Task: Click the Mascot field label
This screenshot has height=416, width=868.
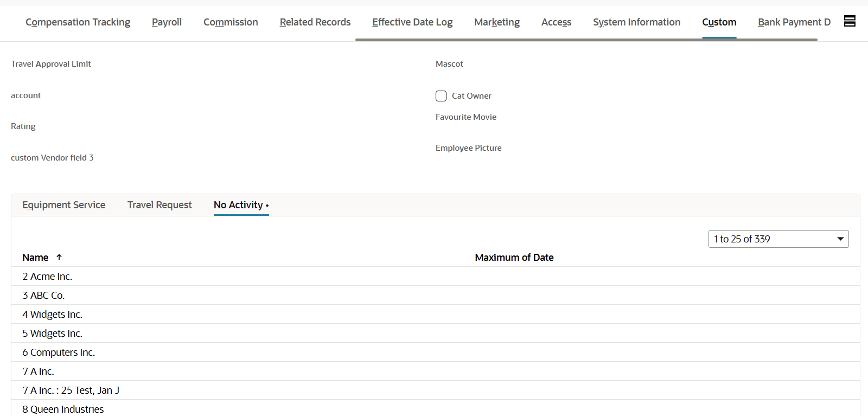Action: click(x=449, y=64)
